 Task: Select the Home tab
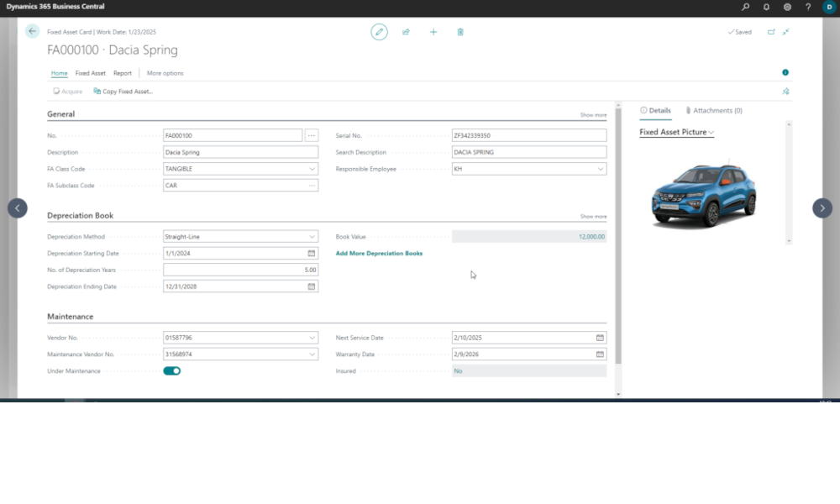[x=60, y=73]
